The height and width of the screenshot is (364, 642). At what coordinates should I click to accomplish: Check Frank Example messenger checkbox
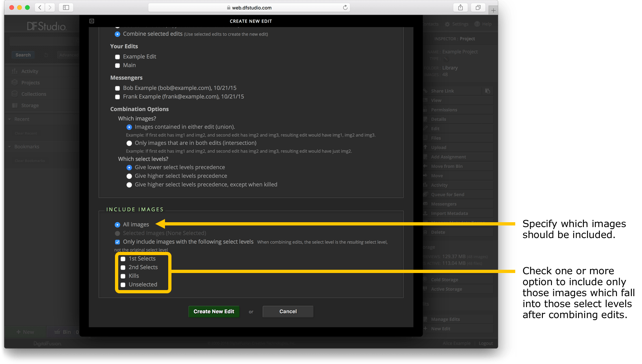117,97
